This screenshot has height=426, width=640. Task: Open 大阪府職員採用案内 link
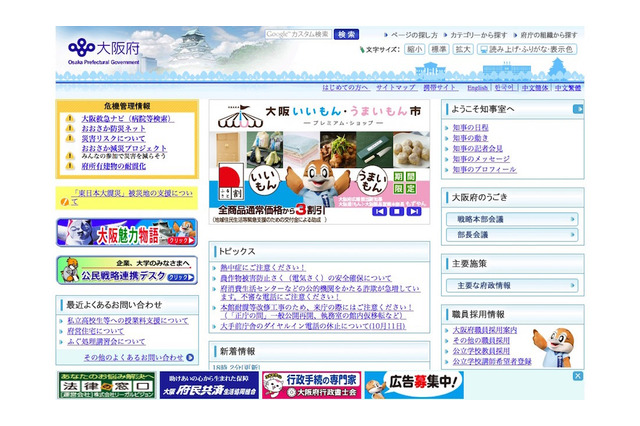484,330
